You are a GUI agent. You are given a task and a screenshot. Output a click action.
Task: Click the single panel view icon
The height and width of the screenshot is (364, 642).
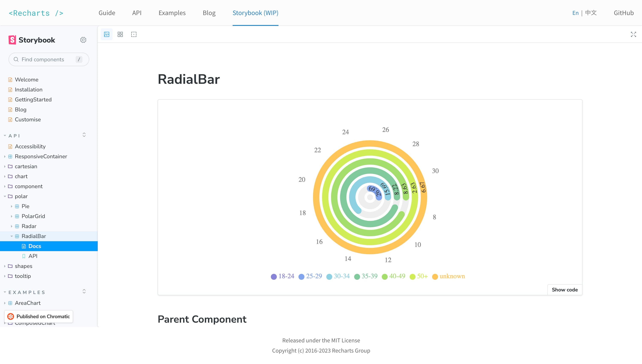pos(107,34)
